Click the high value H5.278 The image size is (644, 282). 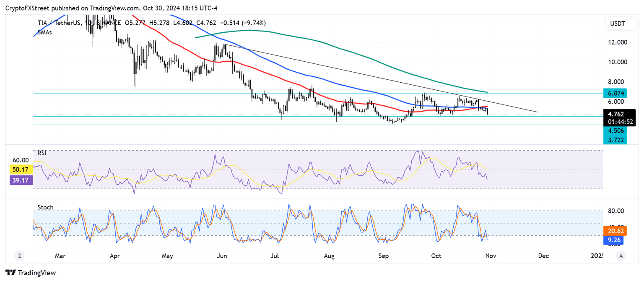160,23
